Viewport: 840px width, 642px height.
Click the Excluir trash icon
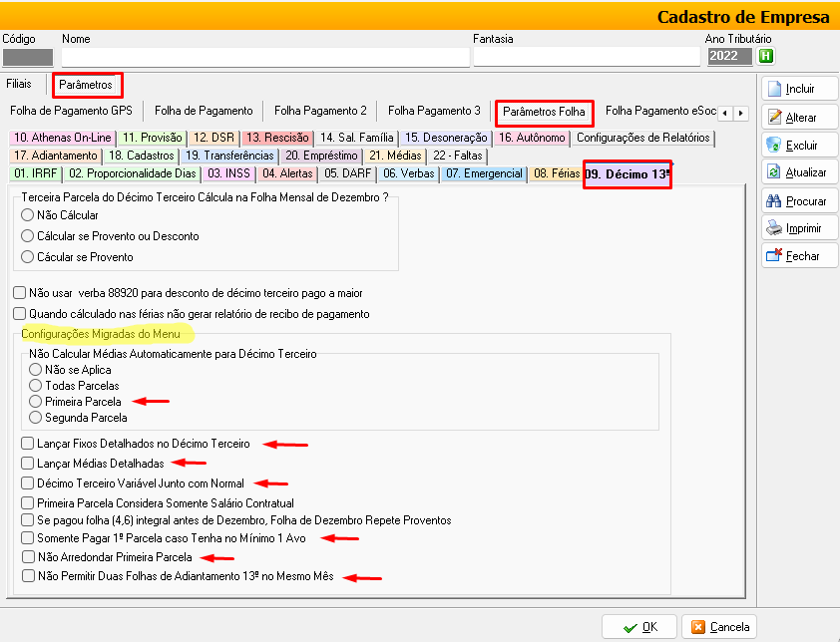775,145
